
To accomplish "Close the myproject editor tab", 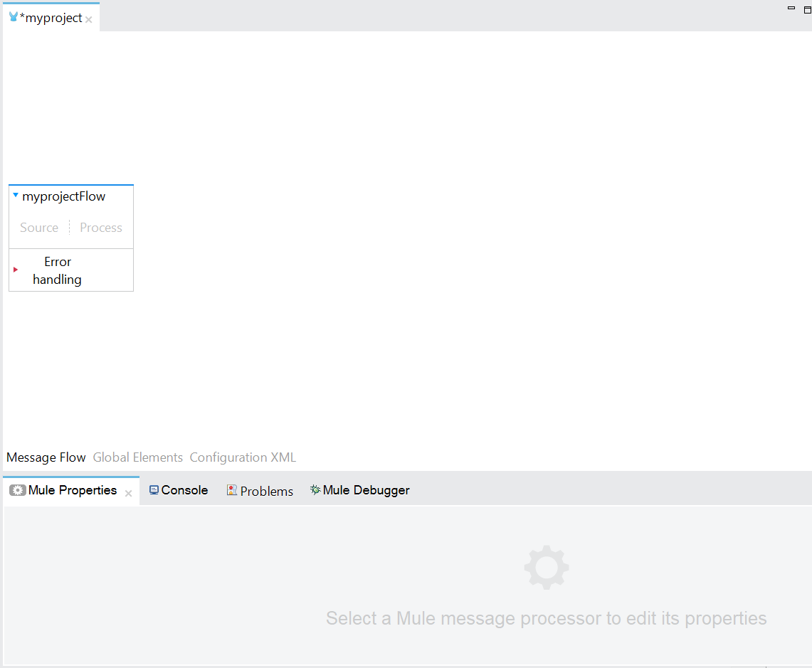I will click(x=89, y=20).
